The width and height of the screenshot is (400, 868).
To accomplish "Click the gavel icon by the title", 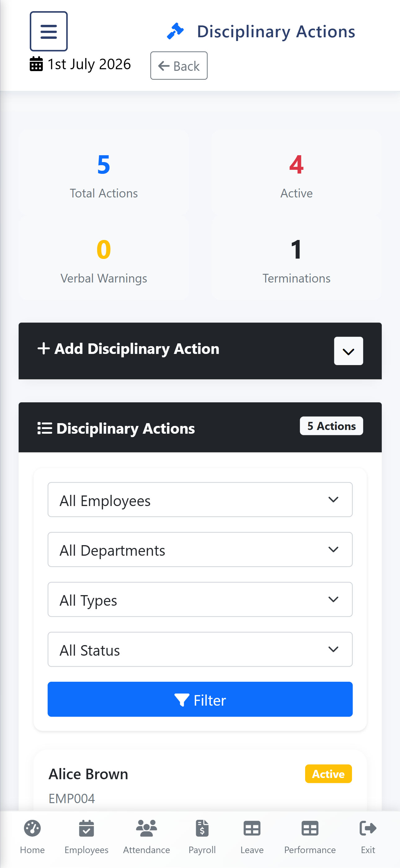I will [x=176, y=31].
